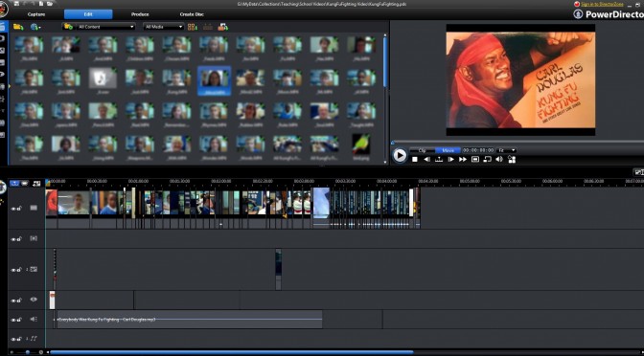Select the first red clip on the video track
Screen dimensions: 644x356
coord(52,208)
